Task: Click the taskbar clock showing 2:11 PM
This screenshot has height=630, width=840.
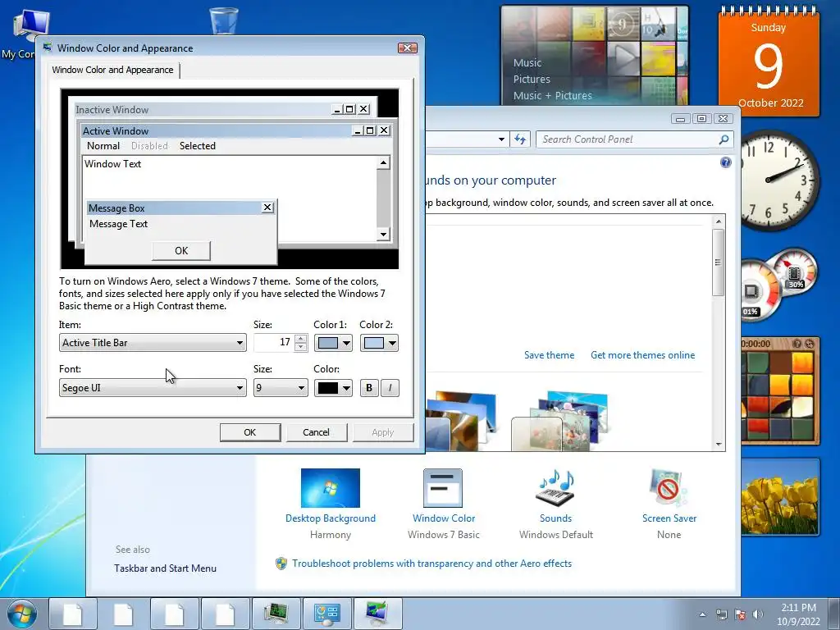Action: (x=798, y=614)
